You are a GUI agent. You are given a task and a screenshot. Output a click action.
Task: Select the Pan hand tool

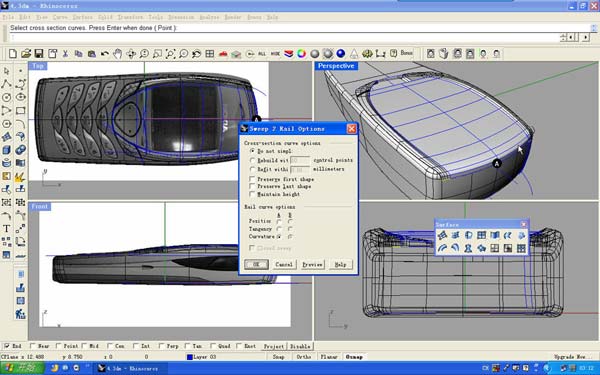click(117, 54)
